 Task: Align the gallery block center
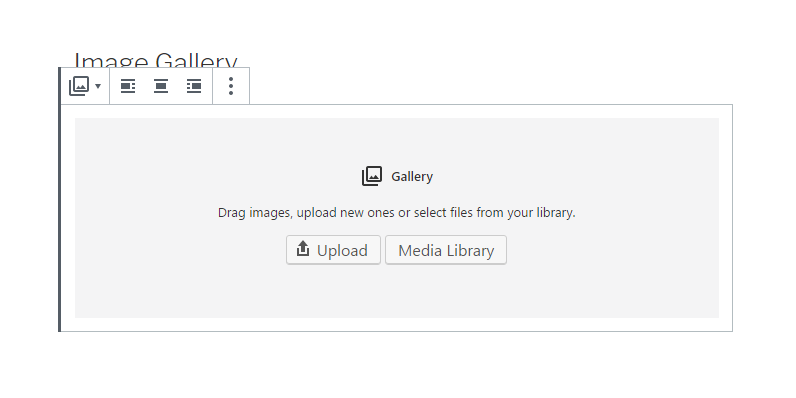coord(161,86)
